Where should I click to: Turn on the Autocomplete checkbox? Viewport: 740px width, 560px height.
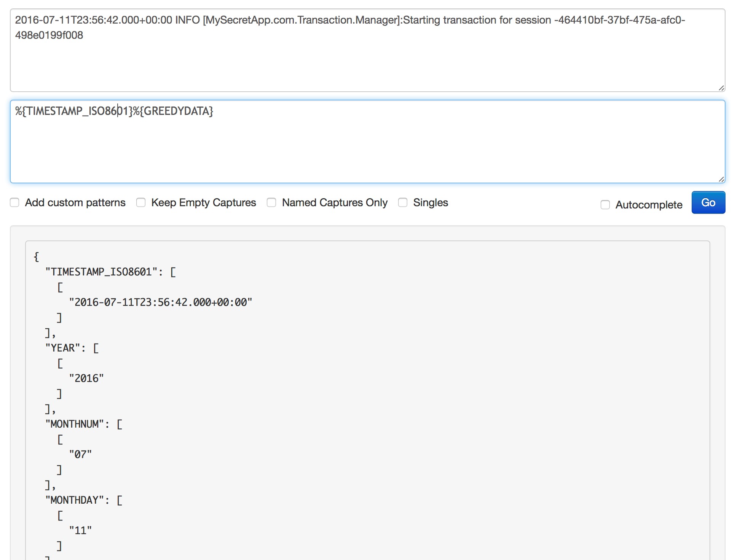(x=605, y=205)
